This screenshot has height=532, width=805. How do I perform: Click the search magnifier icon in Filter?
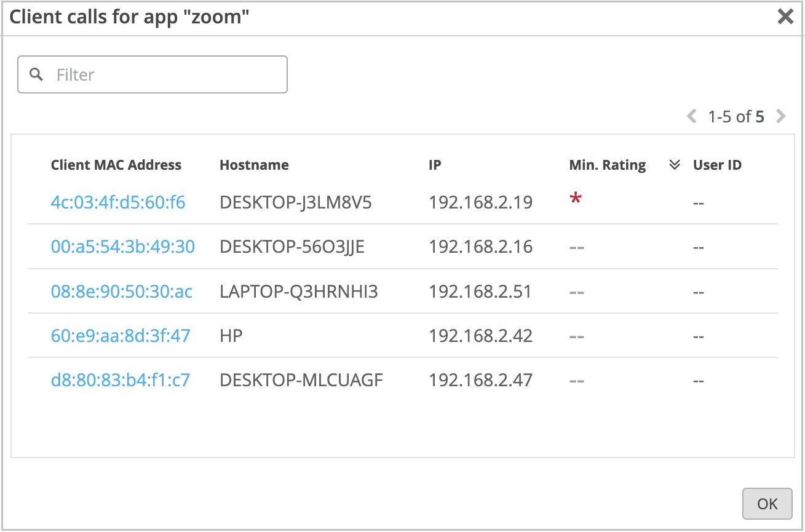(x=37, y=74)
